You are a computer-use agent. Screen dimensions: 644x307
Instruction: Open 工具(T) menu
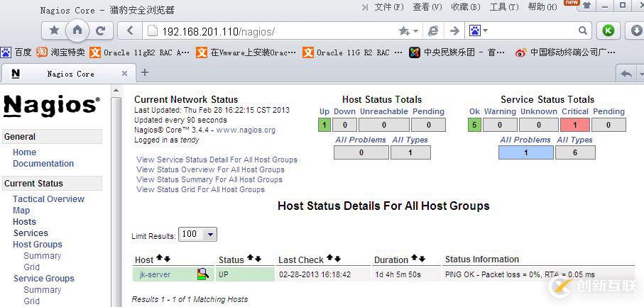click(x=504, y=7)
